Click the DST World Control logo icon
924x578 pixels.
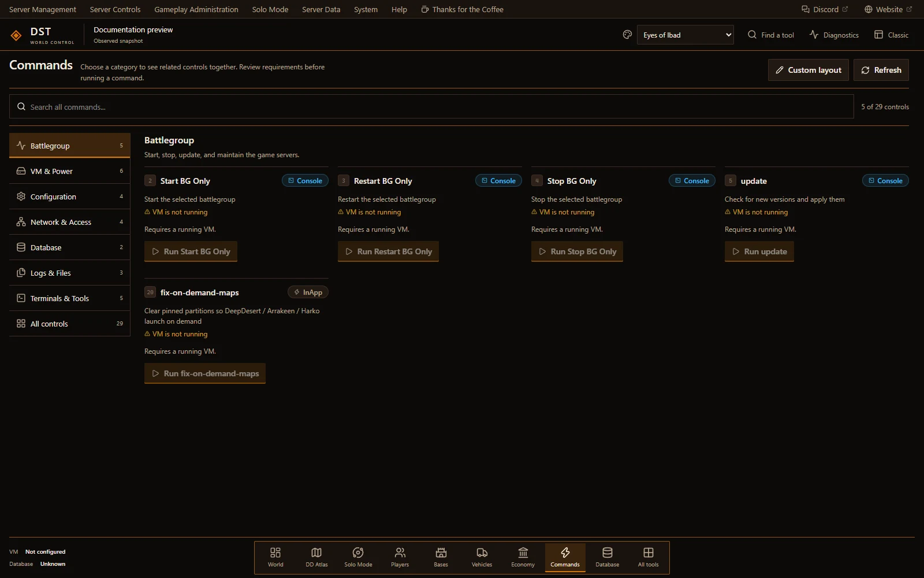coord(16,35)
